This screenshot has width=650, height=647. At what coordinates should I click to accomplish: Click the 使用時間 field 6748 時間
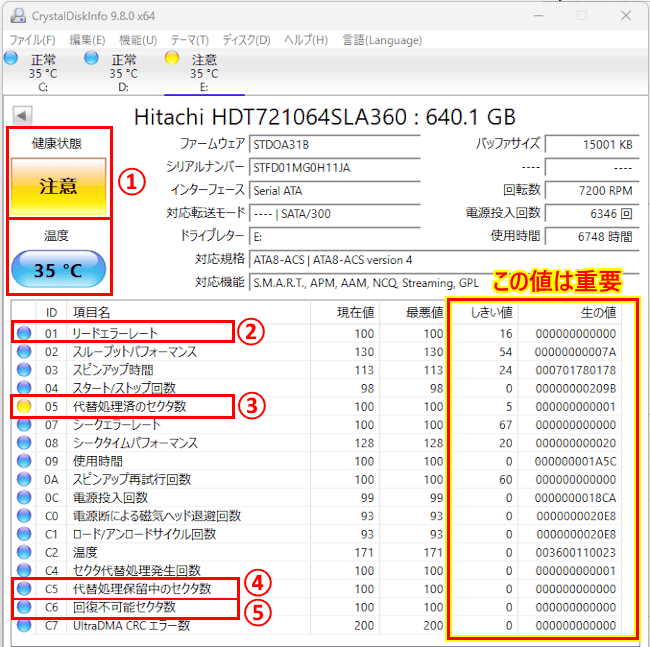(x=592, y=237)
